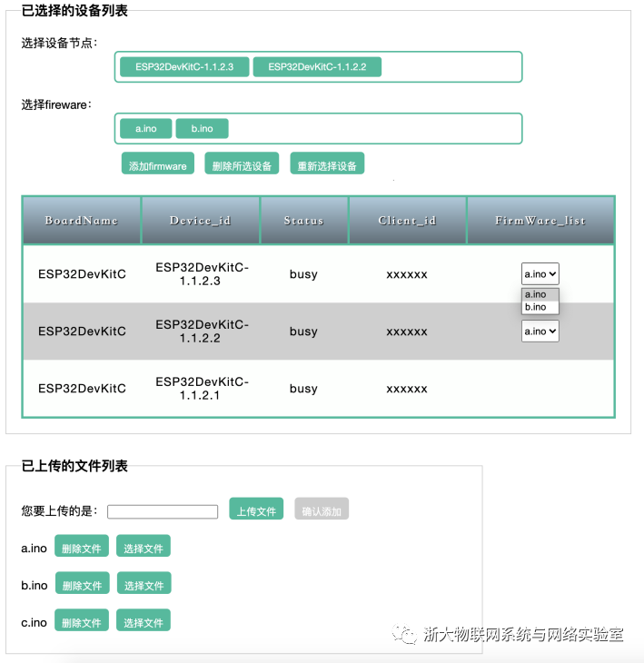Viewport: 644px width, 663px height.
Task: Select the ESP32DevKitC-1.1.2.2 device node tag
Action: pos(317,67)
